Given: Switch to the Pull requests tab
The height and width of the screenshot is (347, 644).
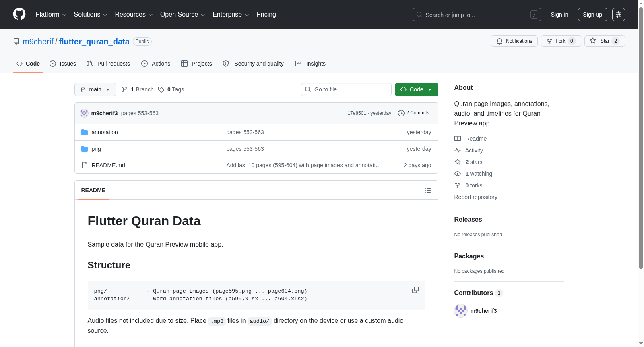Looking at the screenshot, I should pos(108,64).
